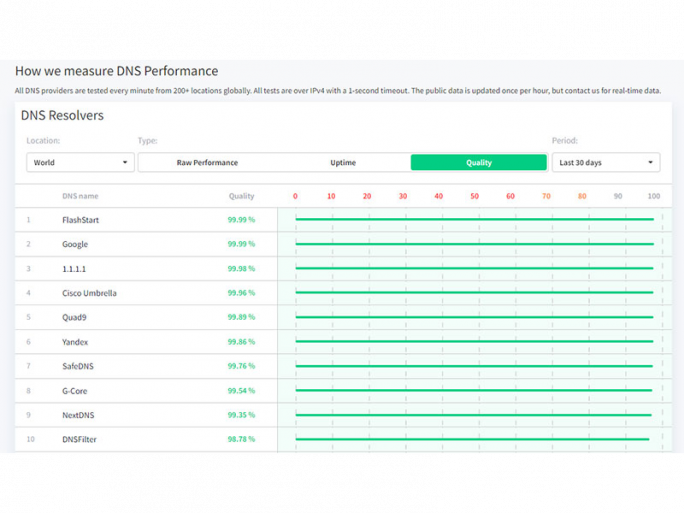
Task: Switch to Raw Performance type
Action: pyautogui.click(x=207, y=162)
